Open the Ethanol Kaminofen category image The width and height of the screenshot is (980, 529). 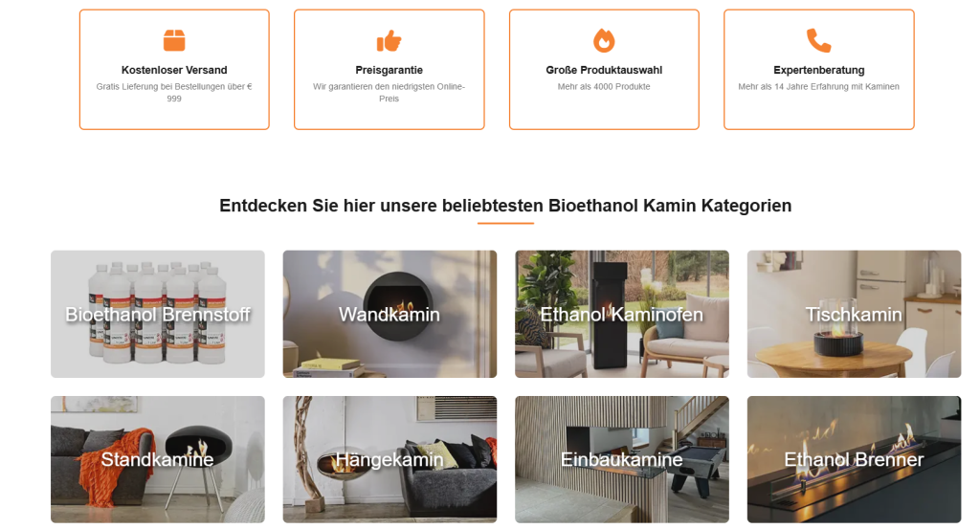622,314
